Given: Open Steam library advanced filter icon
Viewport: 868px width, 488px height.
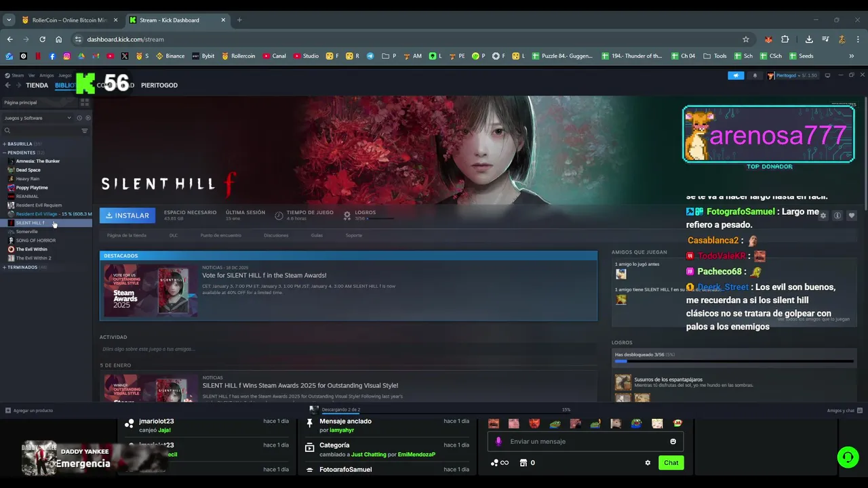Looking at the screenshot, I should [x=85, y=131].
